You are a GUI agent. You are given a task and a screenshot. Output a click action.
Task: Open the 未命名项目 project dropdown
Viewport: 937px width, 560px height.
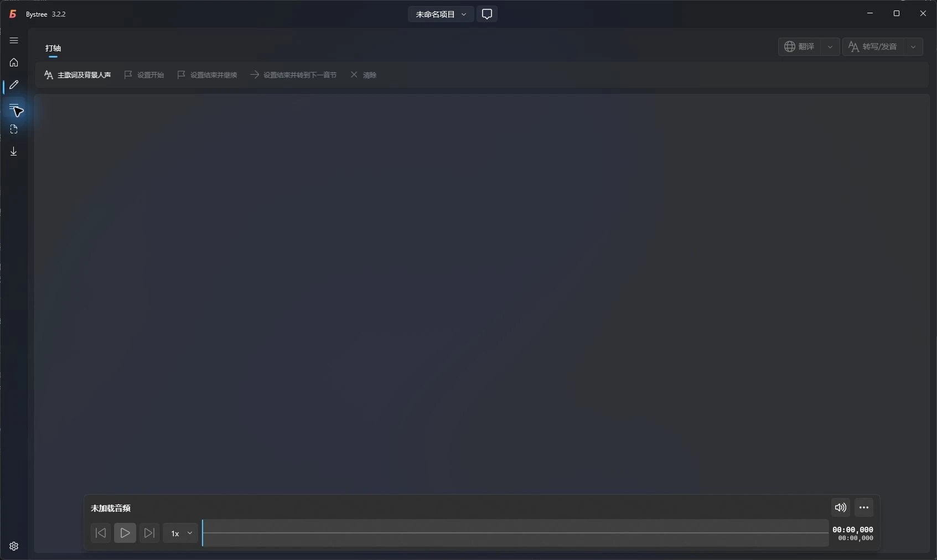click(x=441, y=14)
